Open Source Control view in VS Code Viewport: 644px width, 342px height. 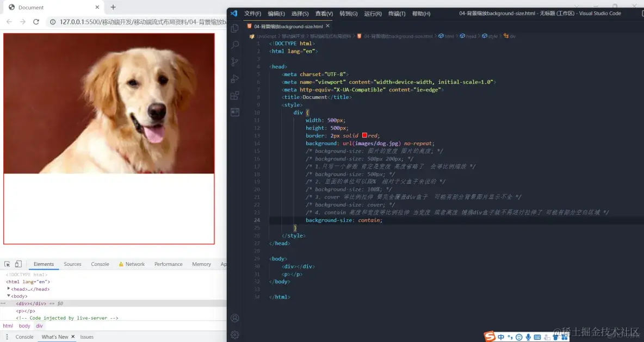click(x=235, y=61)
